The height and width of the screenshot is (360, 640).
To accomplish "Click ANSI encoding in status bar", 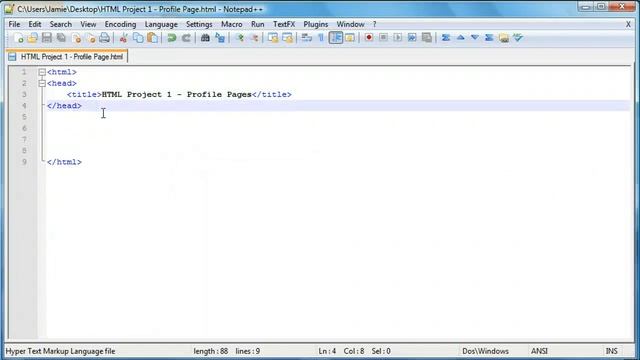I will pyautogui.click(x=539, y=351).
